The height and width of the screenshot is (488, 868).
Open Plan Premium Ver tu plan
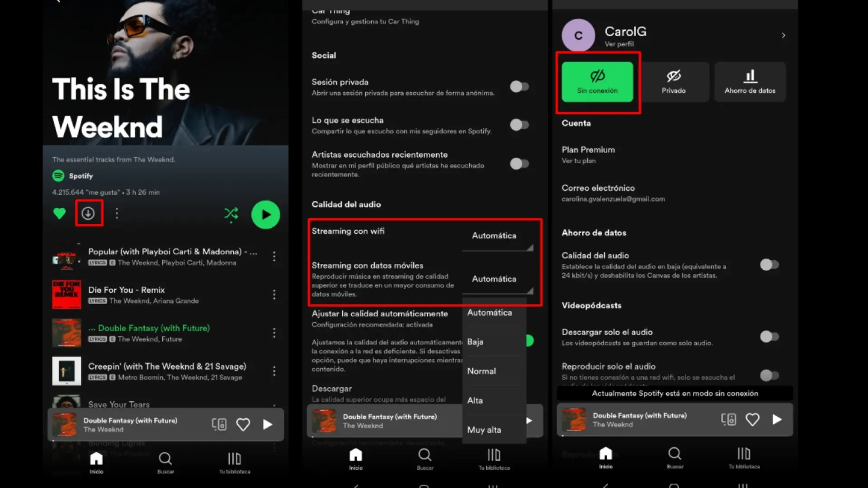click(588, 155)
